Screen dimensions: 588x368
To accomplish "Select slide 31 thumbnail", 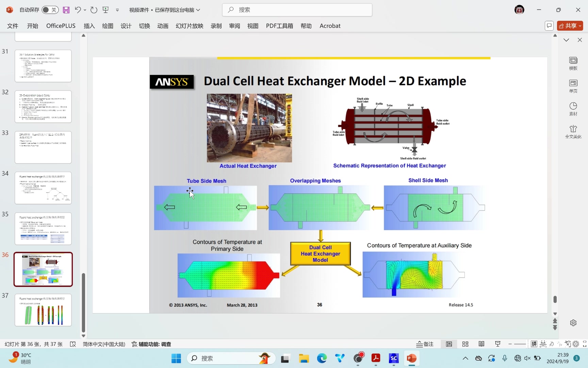I will click(x=43, y=66).
